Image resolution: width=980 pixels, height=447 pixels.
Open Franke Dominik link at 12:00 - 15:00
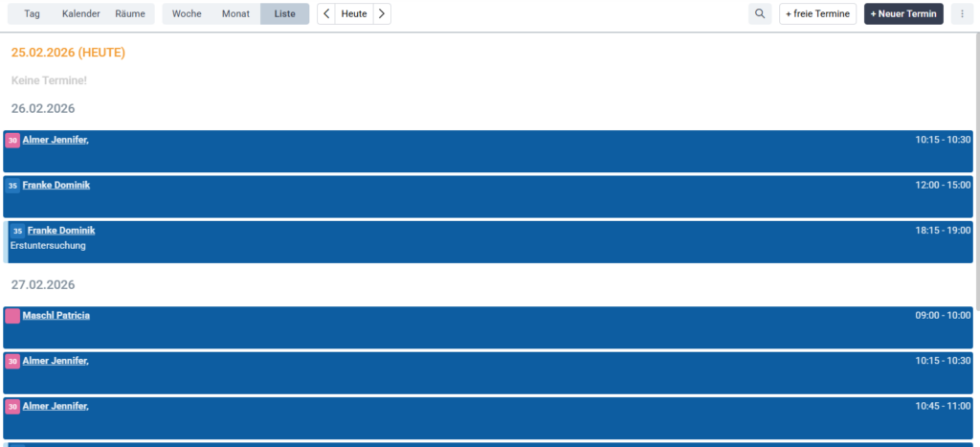pos(56,185)
